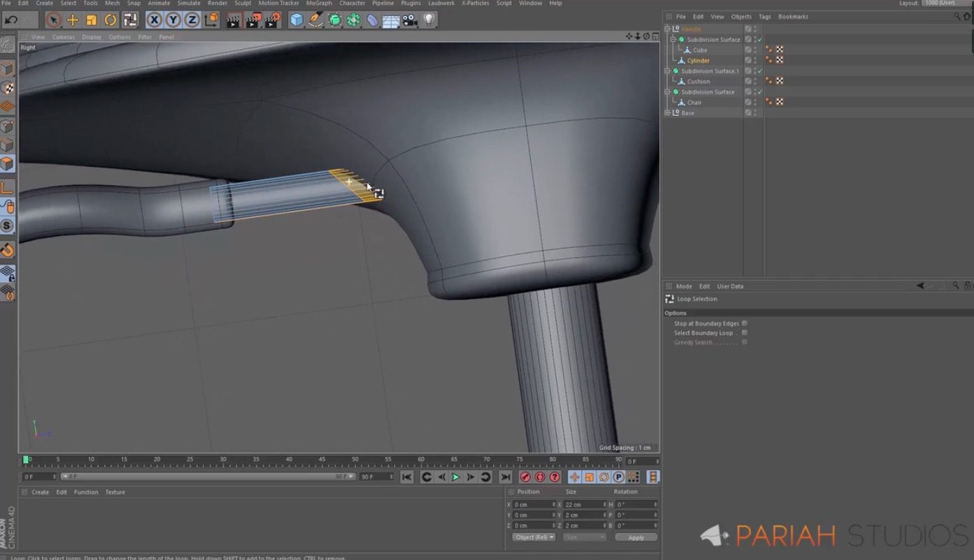The height and width of the screenshot is (560, 974).
Task: Click timeline ruler at frame 45
Action: 322,461
